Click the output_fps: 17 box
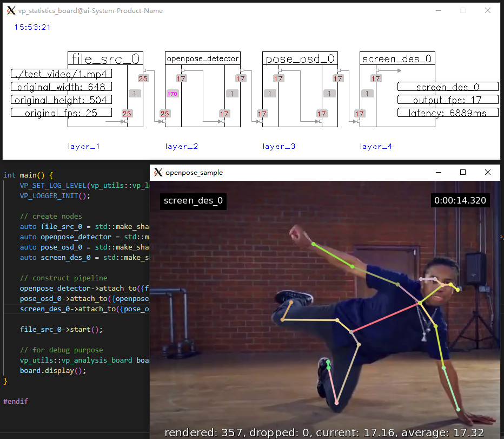504x439 pixels. 448,100
